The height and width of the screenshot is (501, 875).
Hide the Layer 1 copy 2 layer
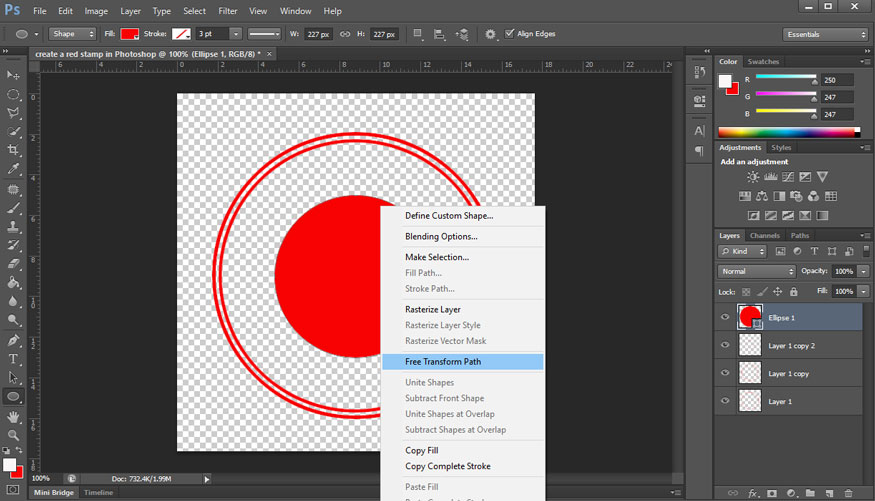[x=725, y=345]
